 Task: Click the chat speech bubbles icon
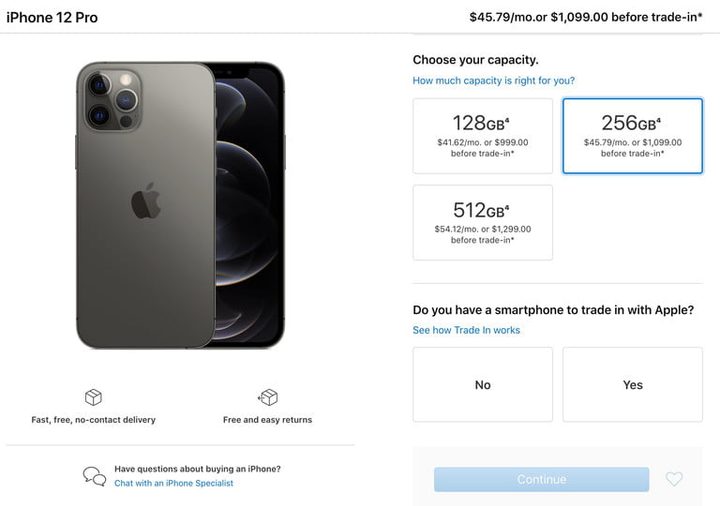(94, 476)
